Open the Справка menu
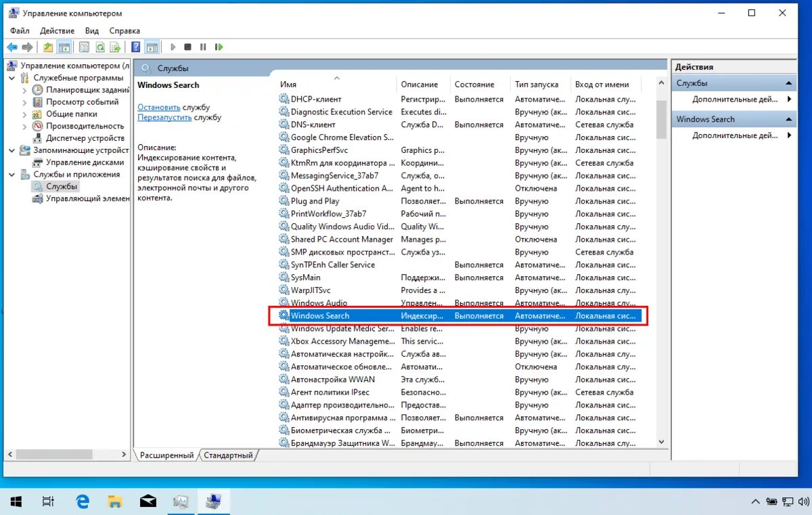Image resolution: width=812 pixels, height=515 pixels. [x=125, y=30]
